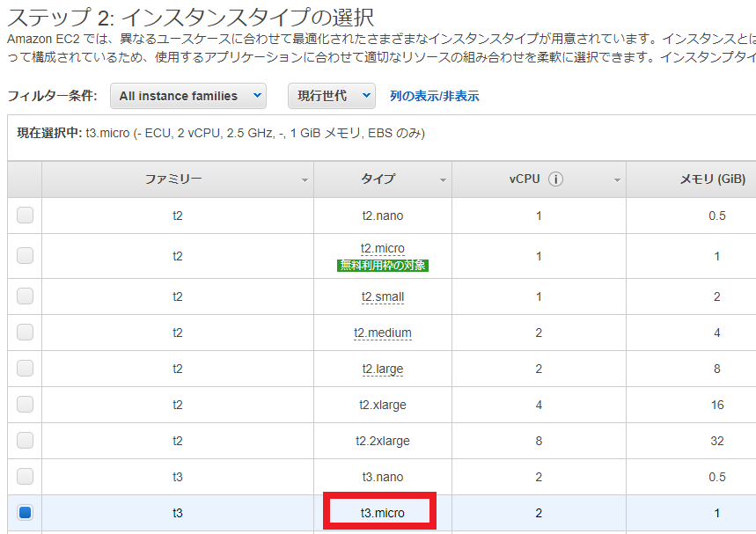
Task: Click the 無料利用枠の対象 green badge
Action: click(383, 265)
